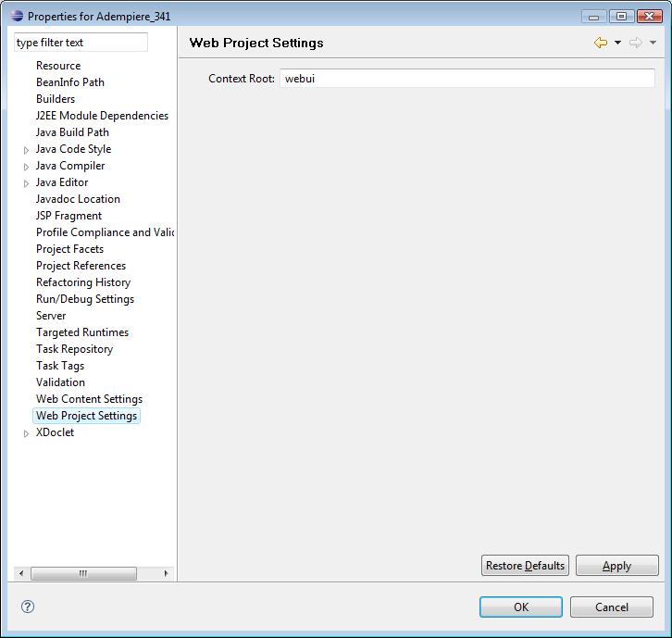Screen dimensions: 672x638
Task: Select Web Project Settings item
Action: click(86, 416)
